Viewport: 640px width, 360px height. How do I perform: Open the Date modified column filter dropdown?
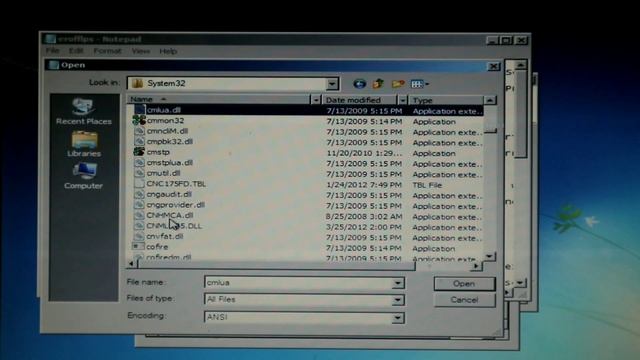(402, 100)
